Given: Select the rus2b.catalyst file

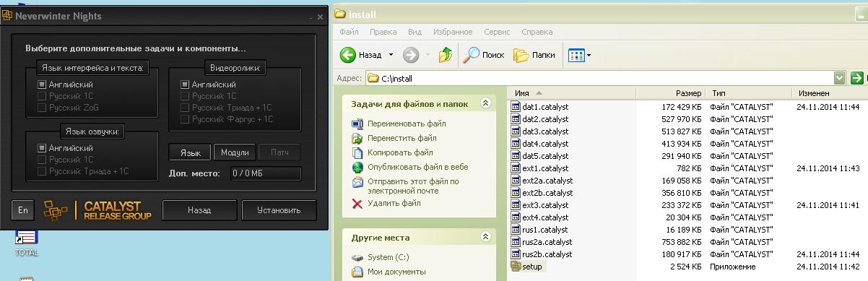Looking at the screenshot, I should (542, 254).
